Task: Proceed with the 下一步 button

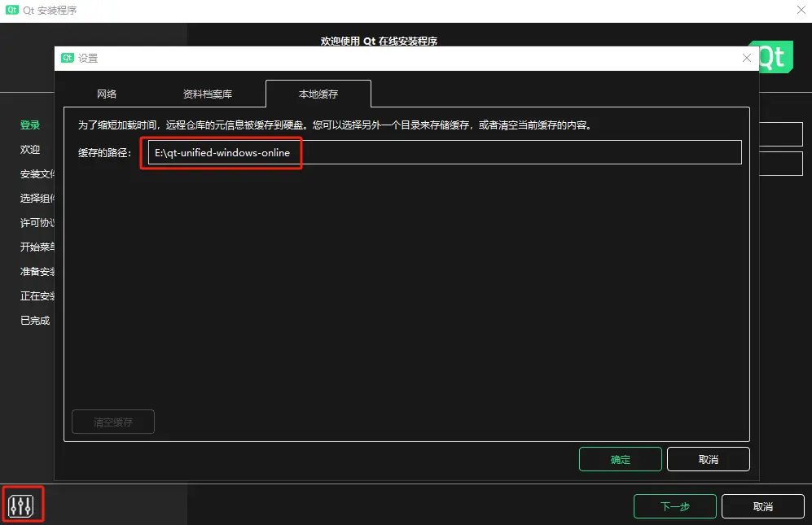Action: coord(674,505)
